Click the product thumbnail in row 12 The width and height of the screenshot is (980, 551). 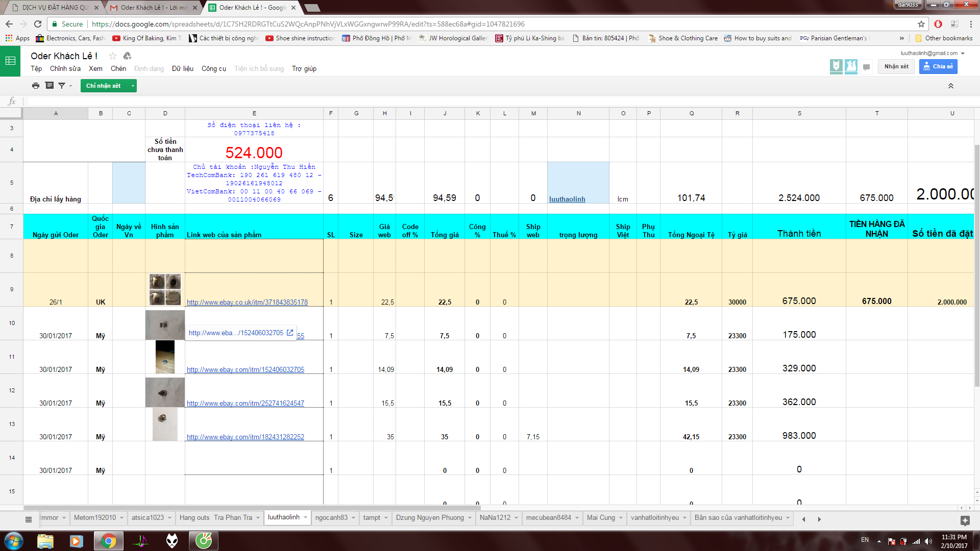tap(164, 392)
